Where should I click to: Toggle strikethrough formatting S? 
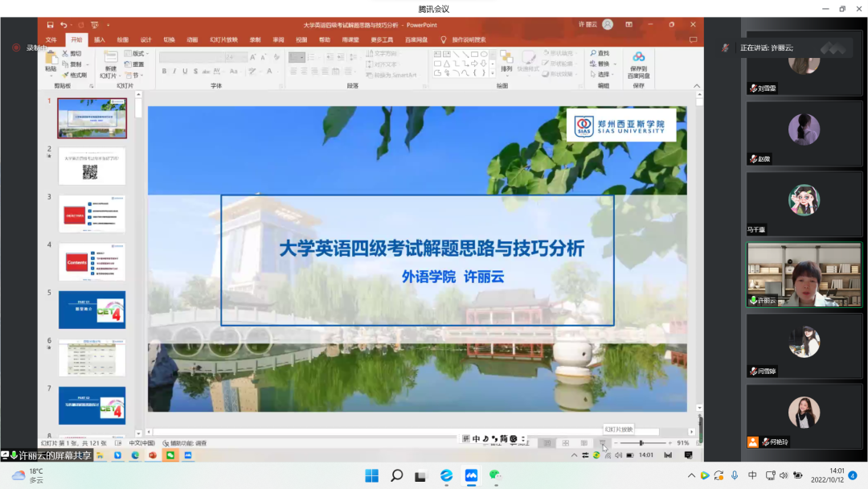195,72
